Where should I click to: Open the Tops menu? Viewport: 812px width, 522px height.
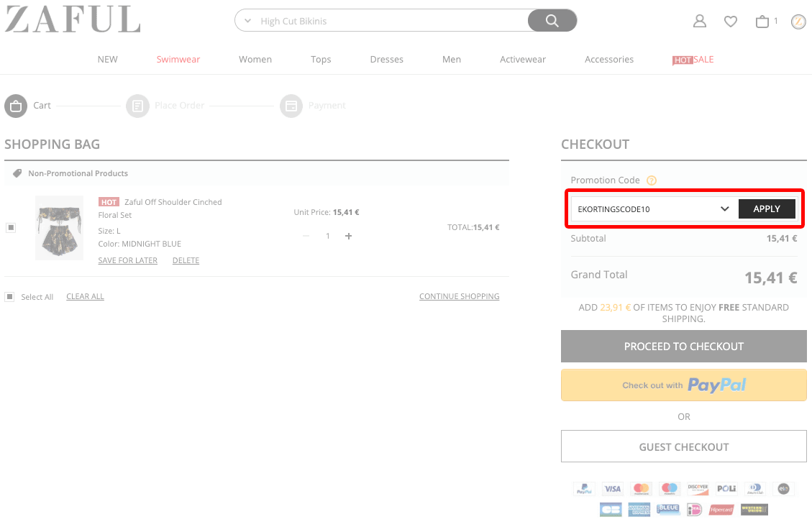click(x=321, y=60)
